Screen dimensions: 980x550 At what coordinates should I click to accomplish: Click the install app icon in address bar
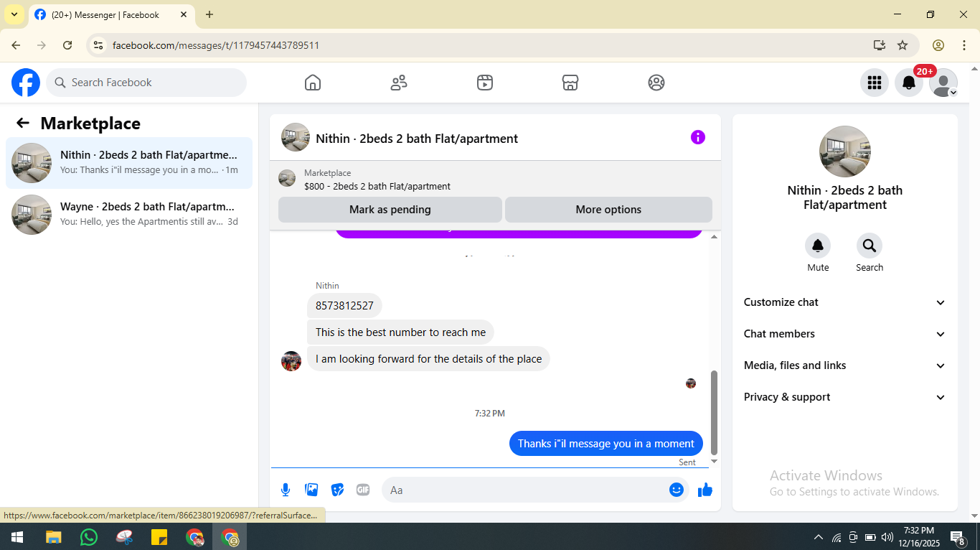pos(880,45)
